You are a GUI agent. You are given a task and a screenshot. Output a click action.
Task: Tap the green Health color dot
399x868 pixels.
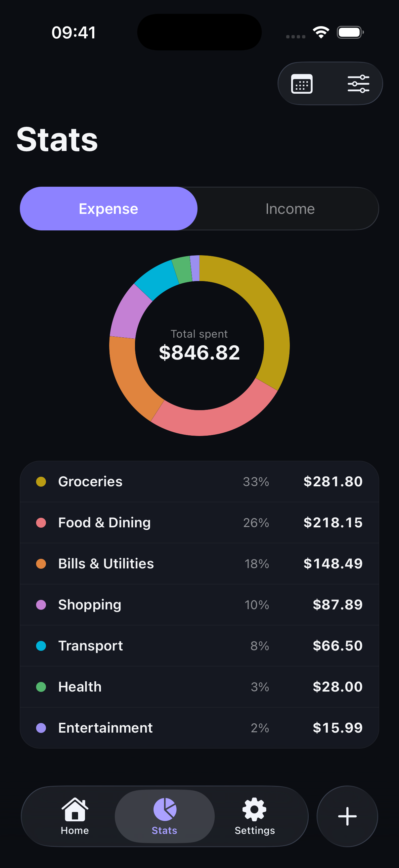41,687
